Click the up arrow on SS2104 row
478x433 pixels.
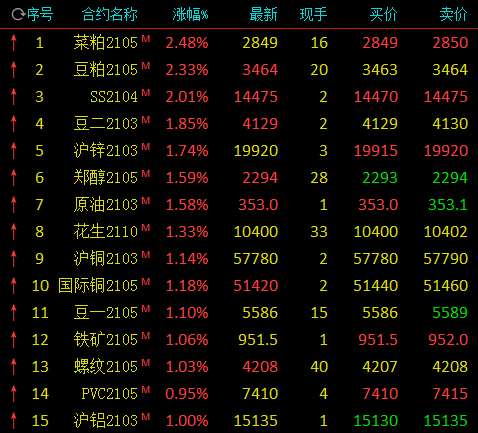pyautogui.click(x=14, y=97)
